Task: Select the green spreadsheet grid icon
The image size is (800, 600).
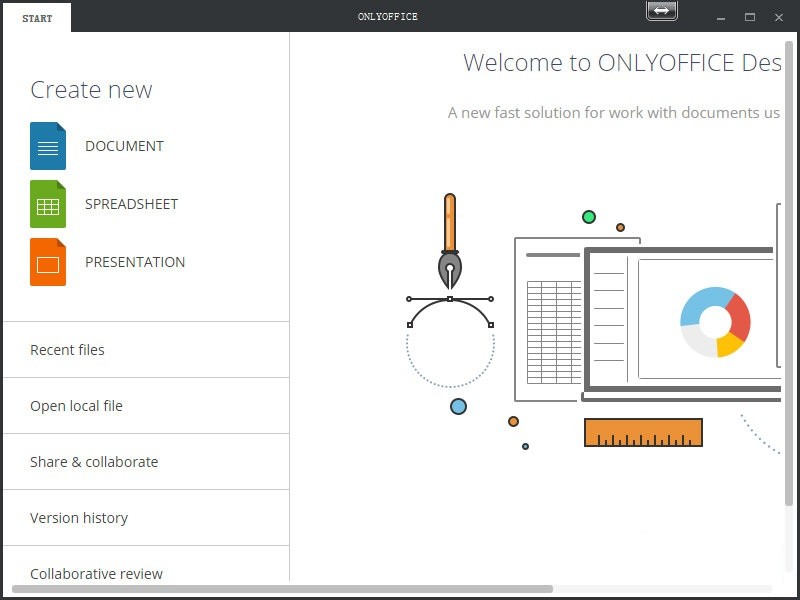Action: (46, 204)
